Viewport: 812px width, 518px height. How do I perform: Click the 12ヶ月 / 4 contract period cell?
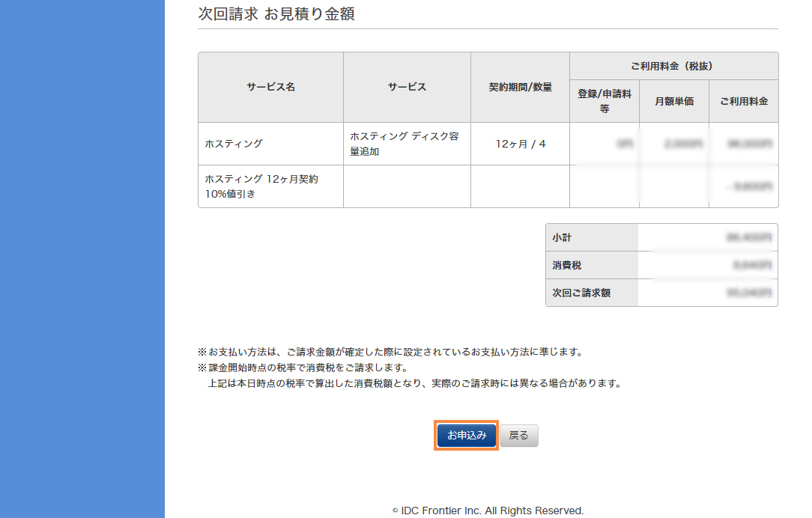520,143
